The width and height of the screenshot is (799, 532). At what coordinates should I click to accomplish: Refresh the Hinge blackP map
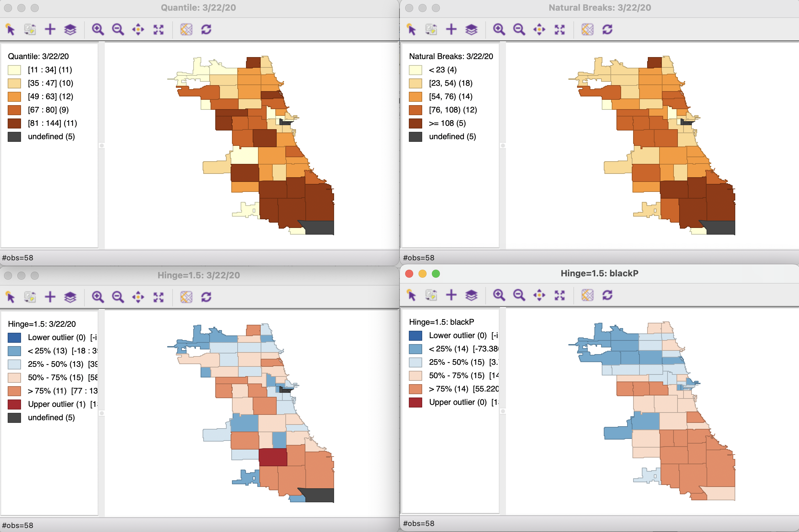[x=607, y=295]
